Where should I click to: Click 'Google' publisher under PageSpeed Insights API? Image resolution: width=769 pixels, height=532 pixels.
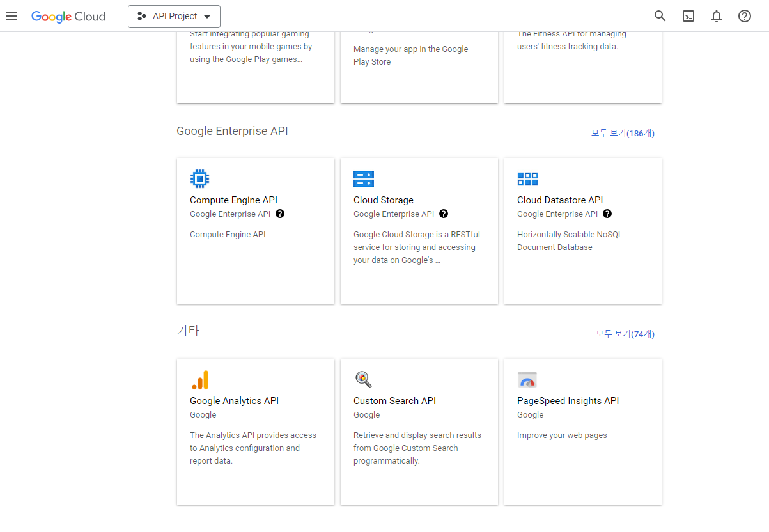click(530, 415)
